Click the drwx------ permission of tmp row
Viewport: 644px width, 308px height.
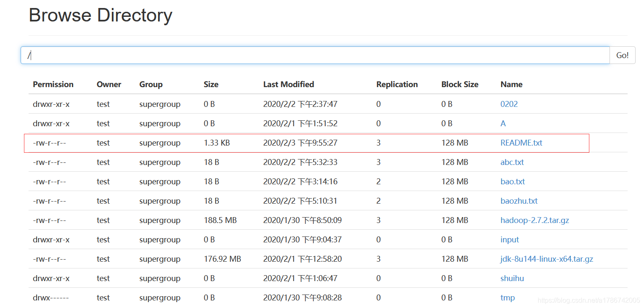(50, 297)
